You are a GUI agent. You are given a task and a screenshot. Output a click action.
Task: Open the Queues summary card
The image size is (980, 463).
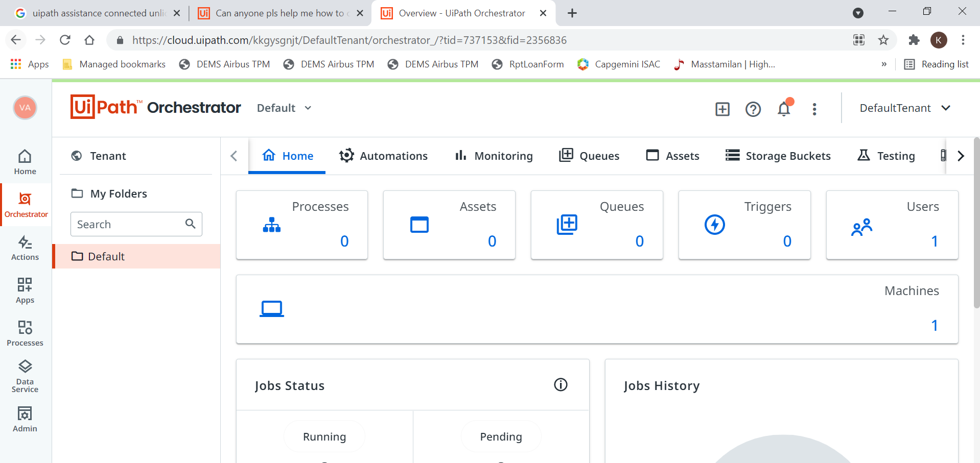(x=597, y=225)
